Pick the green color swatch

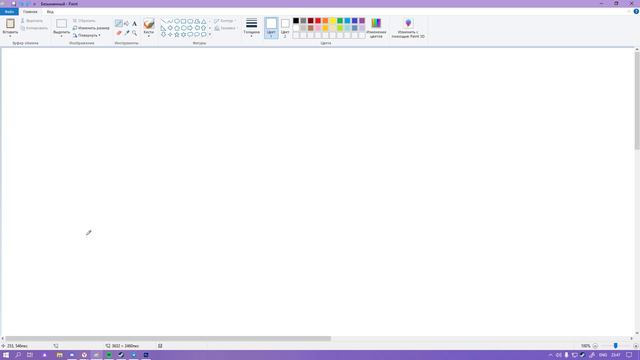340,20
